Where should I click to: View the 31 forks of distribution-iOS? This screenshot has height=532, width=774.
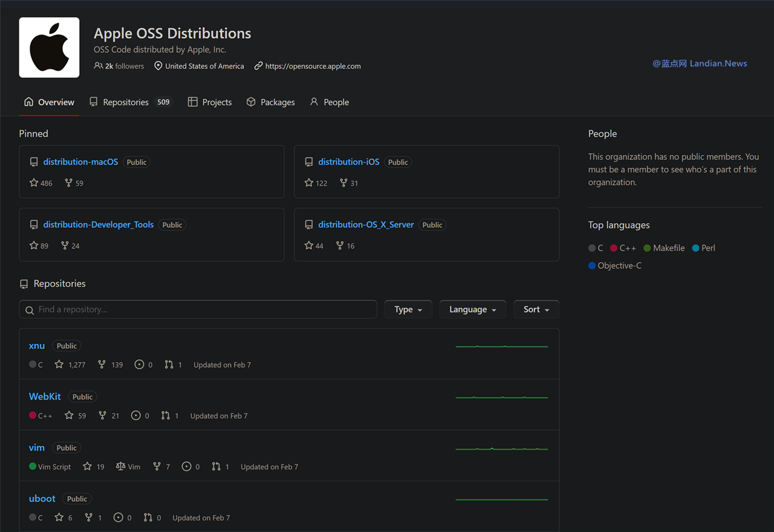pos(349,183)
